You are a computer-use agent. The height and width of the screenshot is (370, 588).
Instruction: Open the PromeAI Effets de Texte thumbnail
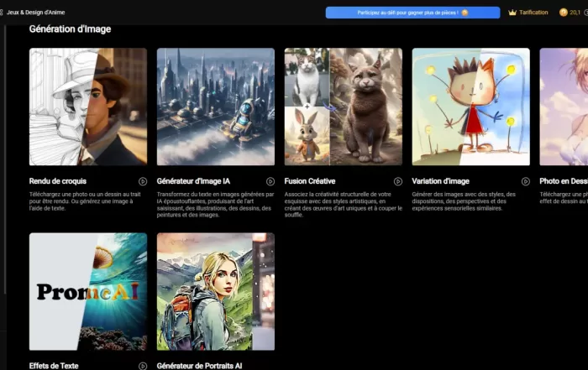pos(88,292)
